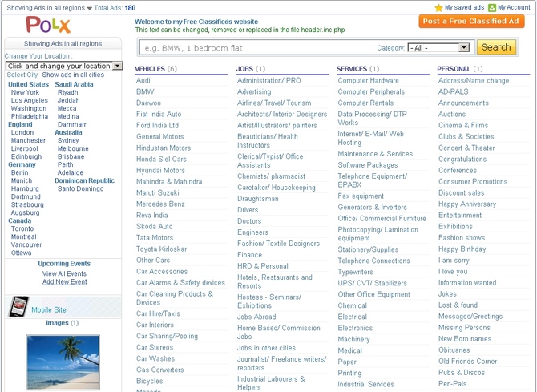This screenshot has width=537, height=392.
Task: Open Pen-Pals subcategory
Action: (452, 384)
